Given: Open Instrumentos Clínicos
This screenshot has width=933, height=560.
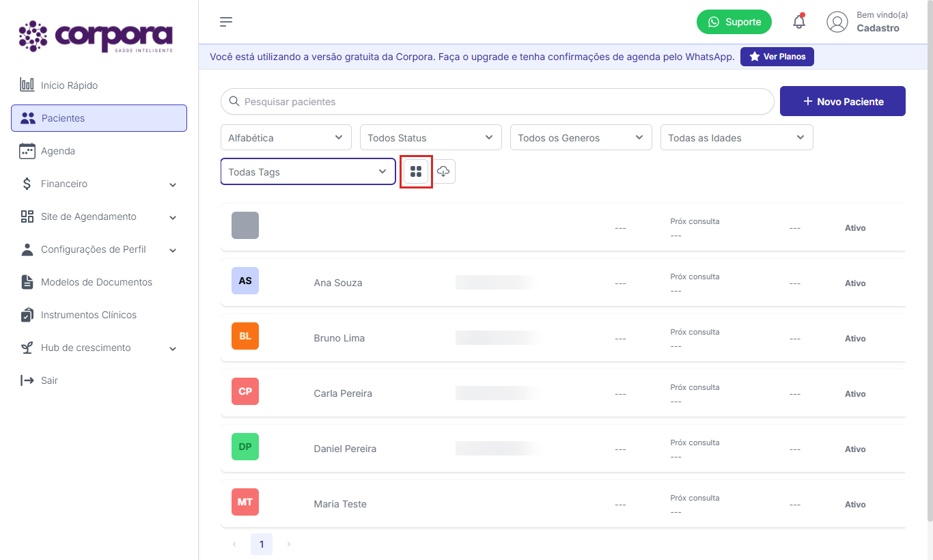Looking at the screenshot, I should pos(99,315).
